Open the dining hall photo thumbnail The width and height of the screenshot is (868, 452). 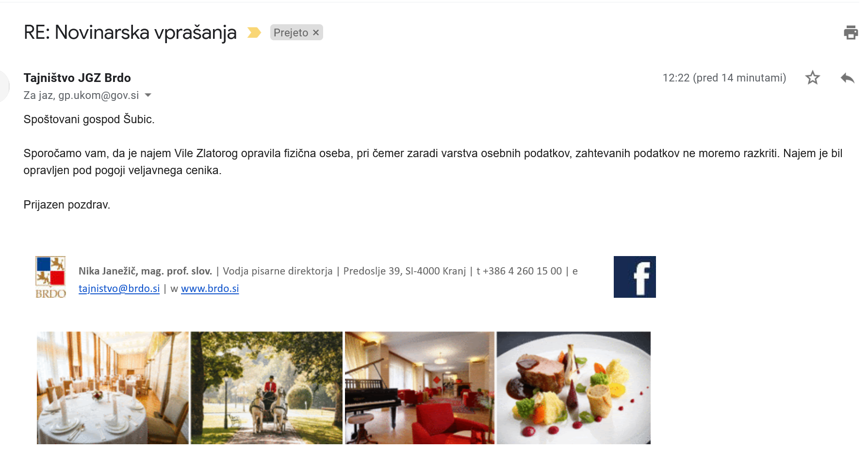click(x=113, y=388)
